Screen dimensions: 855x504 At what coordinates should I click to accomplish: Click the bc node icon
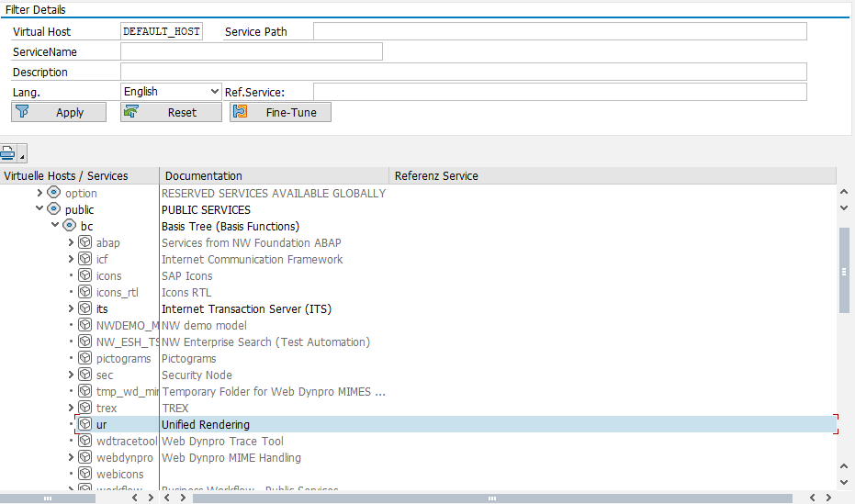[69, 225]
